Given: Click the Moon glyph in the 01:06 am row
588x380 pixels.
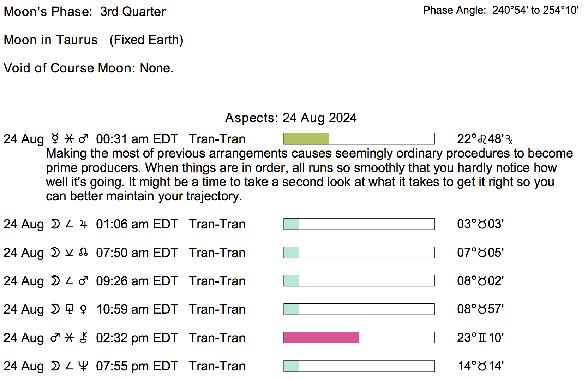Looking at the screenshot, I should 55,224.
